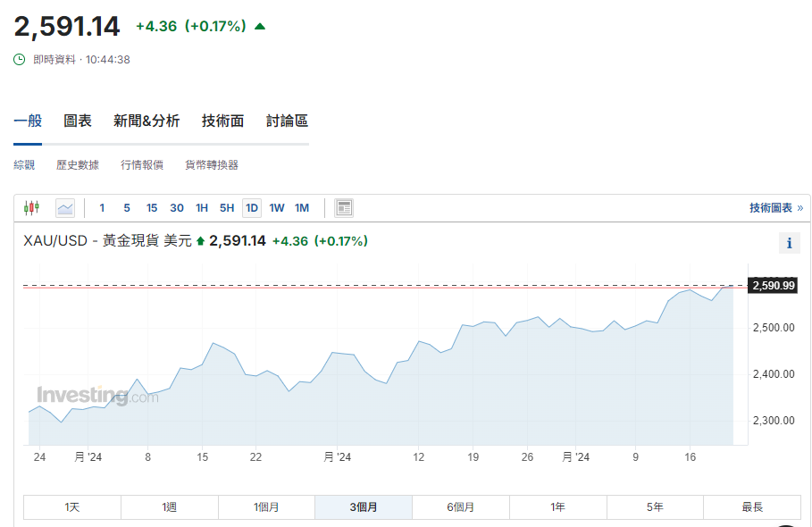The height and width of the screenshot is (527, 812).
Task: Click the chart info icon
Action: (789, 243)
